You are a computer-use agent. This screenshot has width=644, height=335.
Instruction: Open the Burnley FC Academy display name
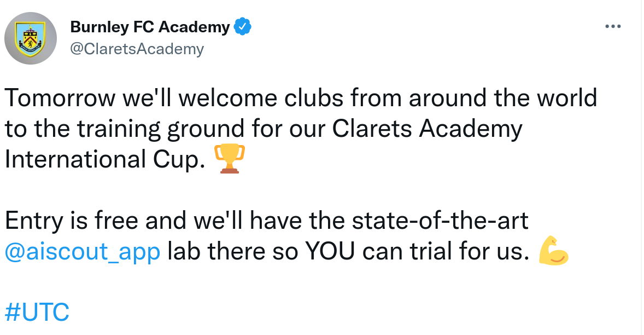point(150,27)
